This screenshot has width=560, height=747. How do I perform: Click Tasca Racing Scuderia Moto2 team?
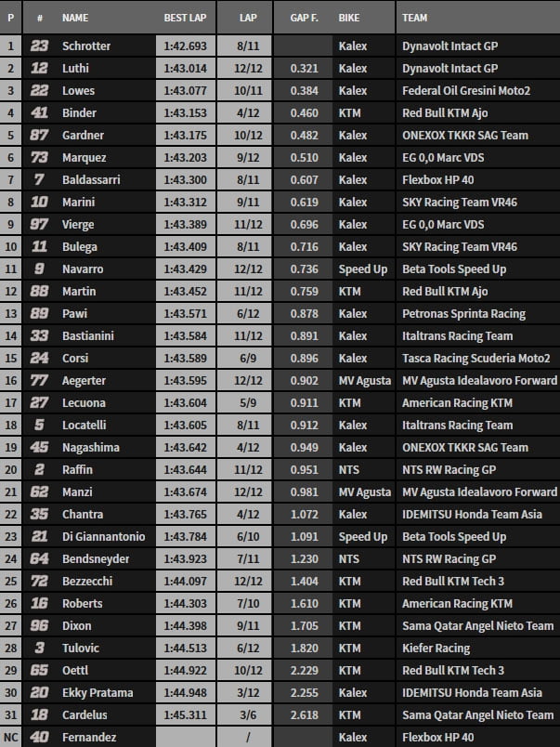point(476,359)
